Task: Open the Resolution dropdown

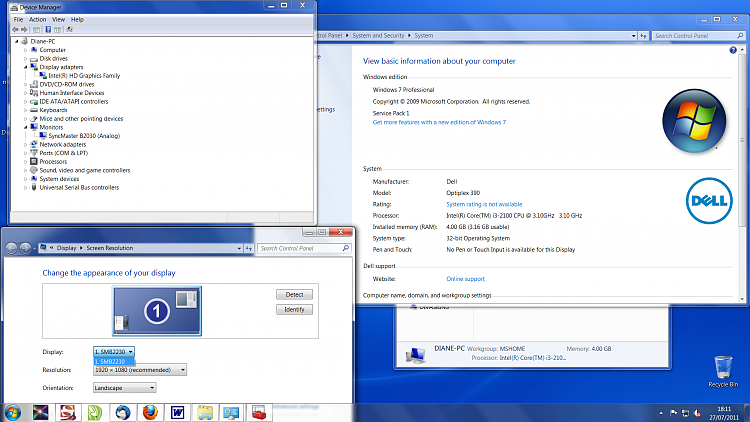Action: 140,370
